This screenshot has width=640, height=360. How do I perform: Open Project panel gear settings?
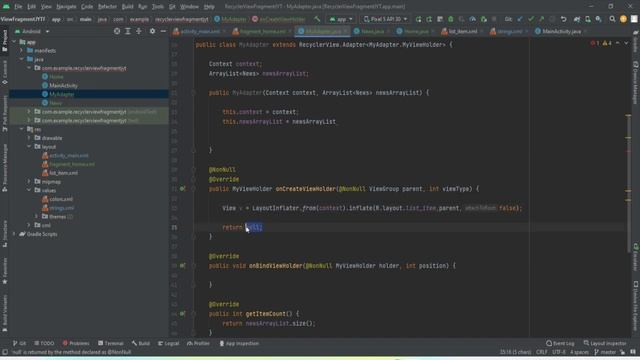click(x=152, y=31)
